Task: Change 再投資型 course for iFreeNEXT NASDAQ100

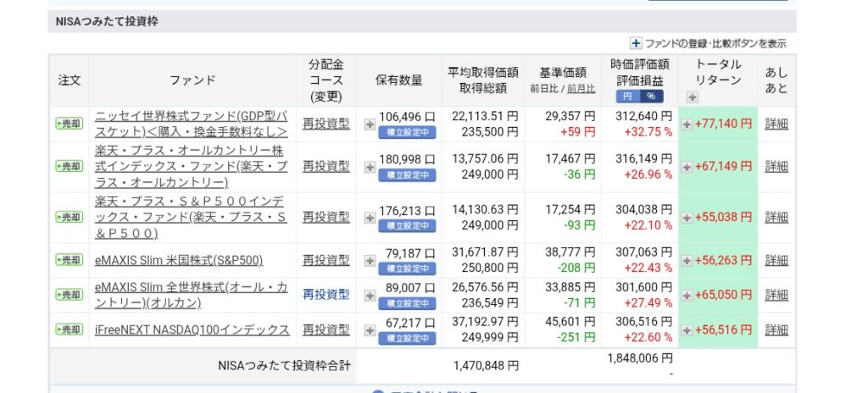Action: tap(325, 329)
